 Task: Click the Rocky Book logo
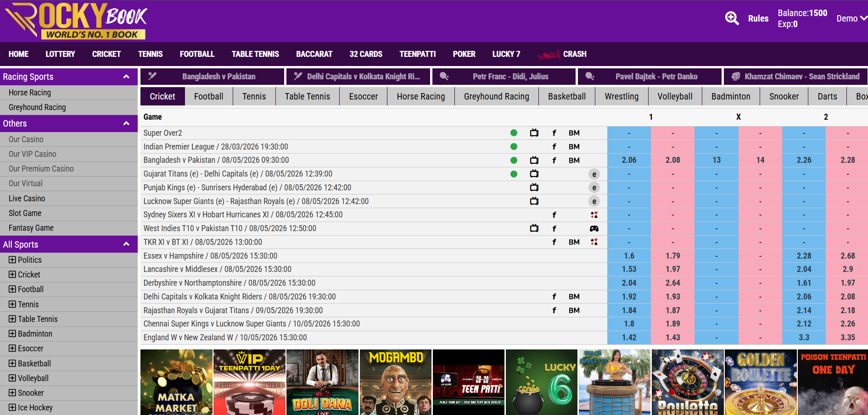pyautogui.click(x=76, y=21)
